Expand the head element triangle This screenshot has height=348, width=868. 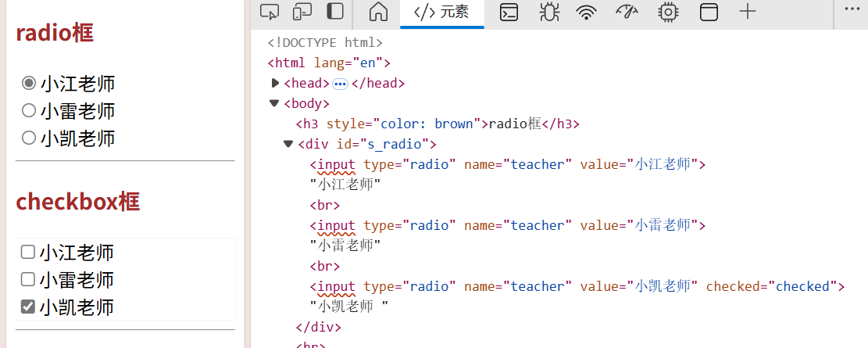(x=275, y=83)
